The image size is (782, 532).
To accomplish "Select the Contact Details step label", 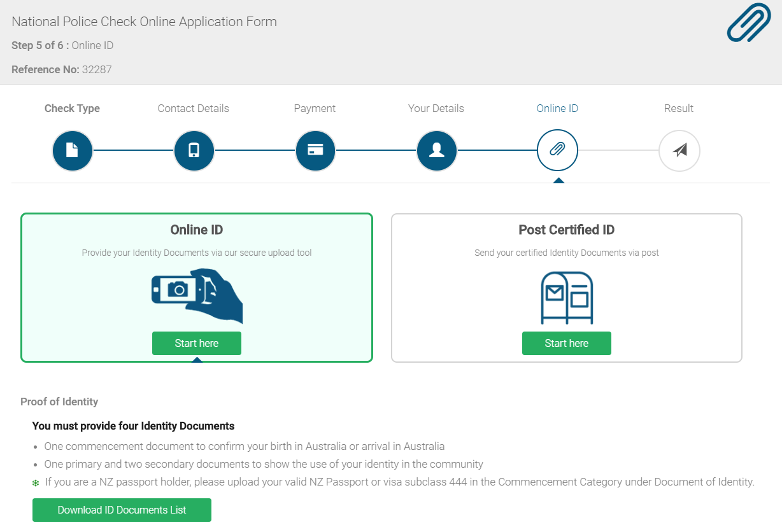I will click(x=194, y=108).
